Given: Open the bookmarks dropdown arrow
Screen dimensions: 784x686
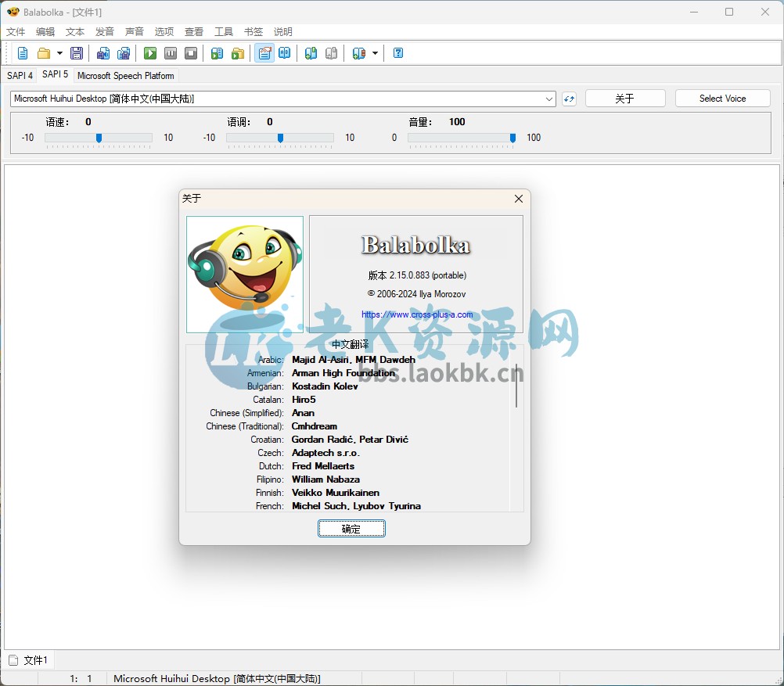Looking at the screenshot, I should tap(375, 53).
